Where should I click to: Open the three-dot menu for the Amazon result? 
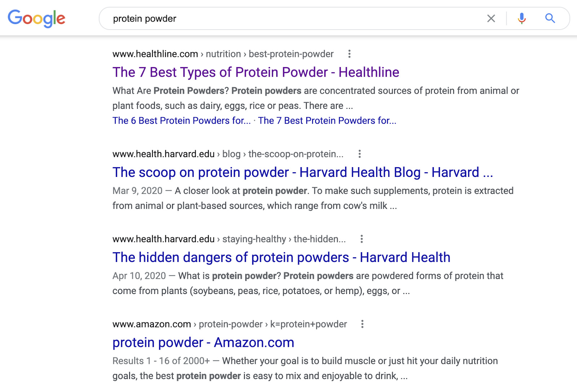362,324
